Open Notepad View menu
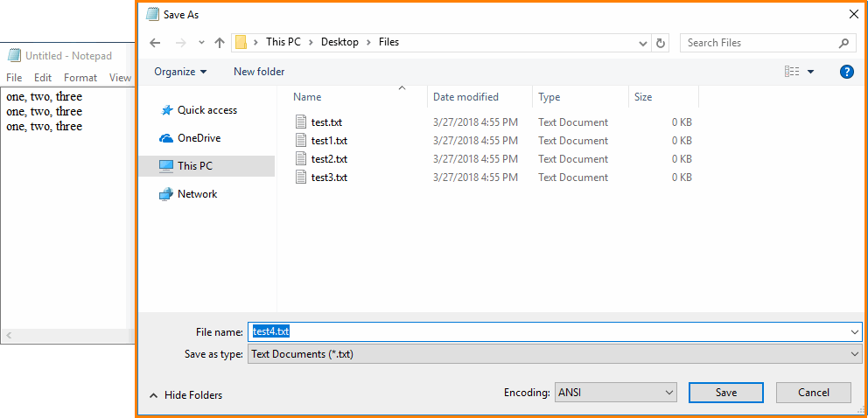868x418 pixels. click(x=120, y=78)
